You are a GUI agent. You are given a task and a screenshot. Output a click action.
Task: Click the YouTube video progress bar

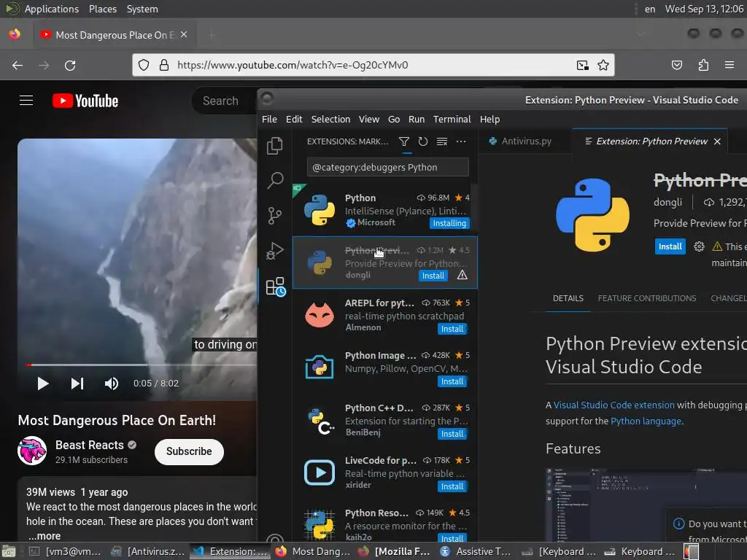tap(142, 365)
